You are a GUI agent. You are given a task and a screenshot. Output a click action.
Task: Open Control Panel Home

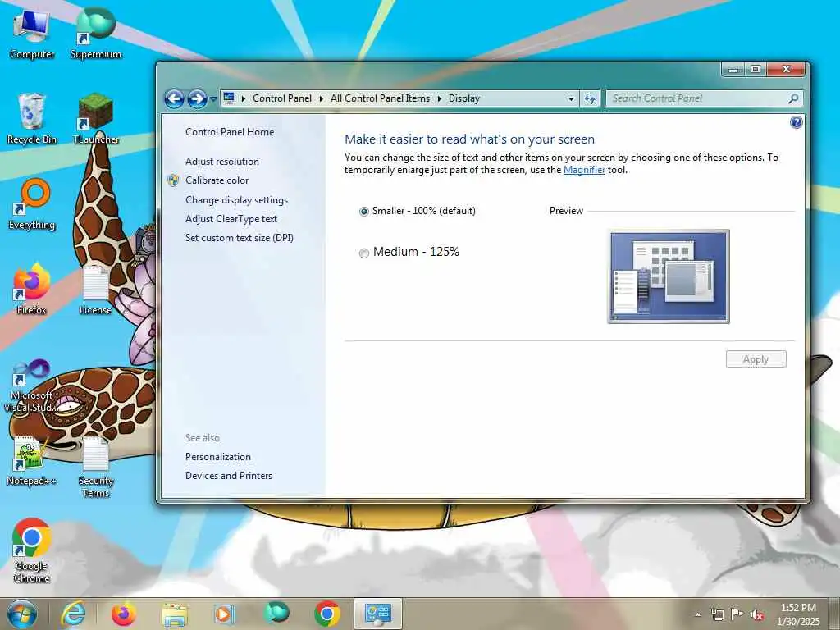pos(230,132)
